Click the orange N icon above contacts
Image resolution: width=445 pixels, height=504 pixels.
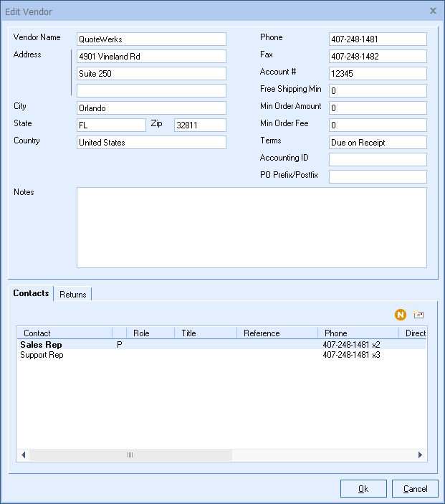point(400,314)
